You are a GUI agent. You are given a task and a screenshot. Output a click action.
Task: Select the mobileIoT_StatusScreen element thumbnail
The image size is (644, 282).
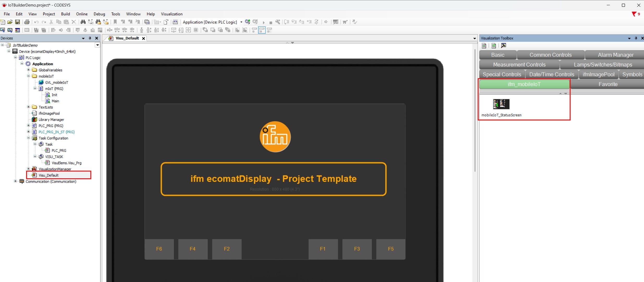(501, 104)
